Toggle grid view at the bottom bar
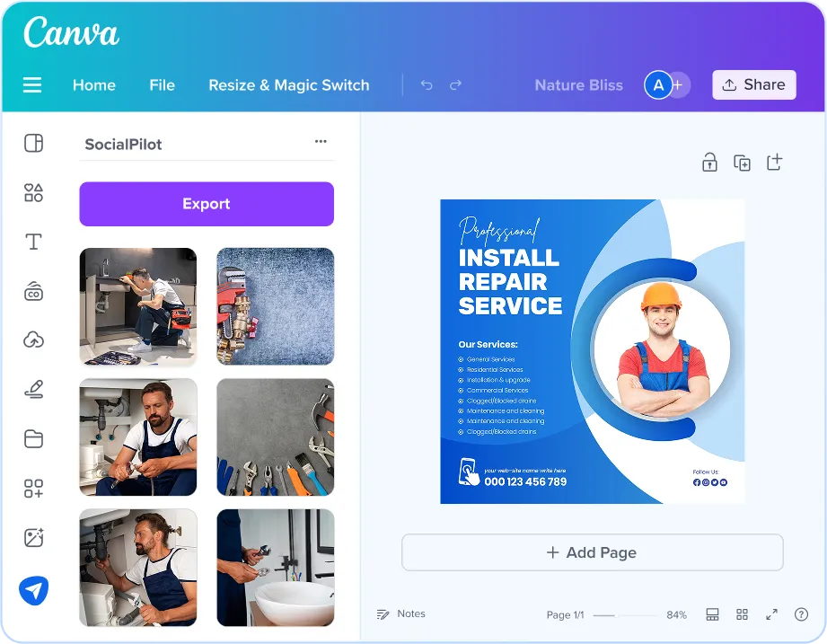Image resolution: width=827 pixels, height=644 pixels. pos(742,614)
